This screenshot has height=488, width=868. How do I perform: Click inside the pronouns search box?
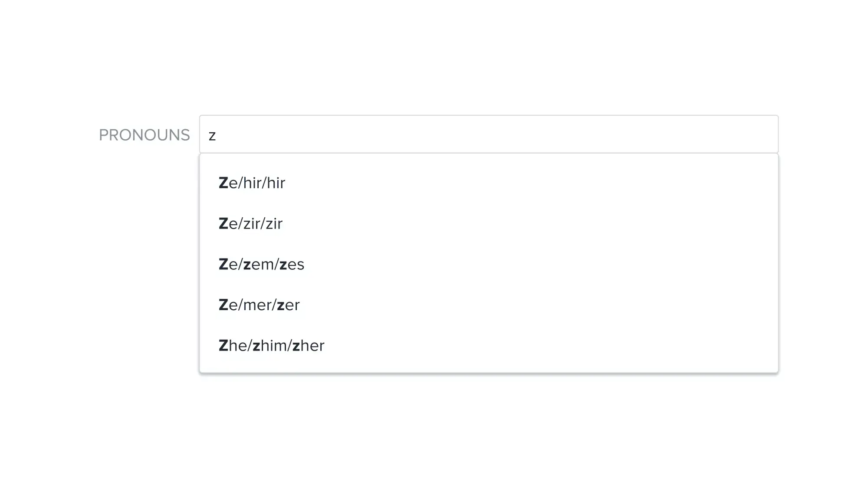tap(489, 134)
